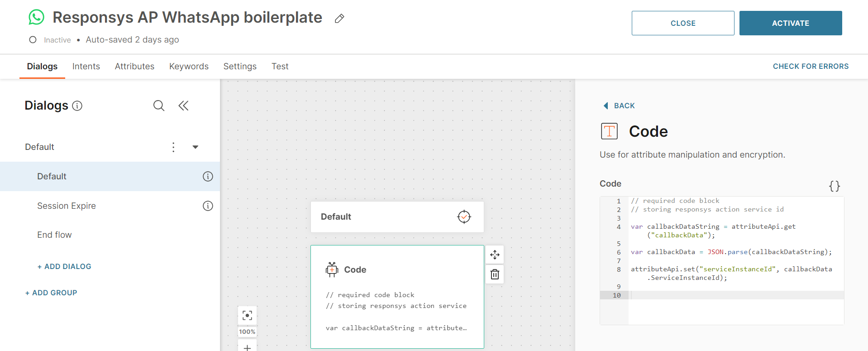Click 'Auto-saved 2 days ago' text
Viewport: 868px width, 351px height.
click(x=132, y=40)
